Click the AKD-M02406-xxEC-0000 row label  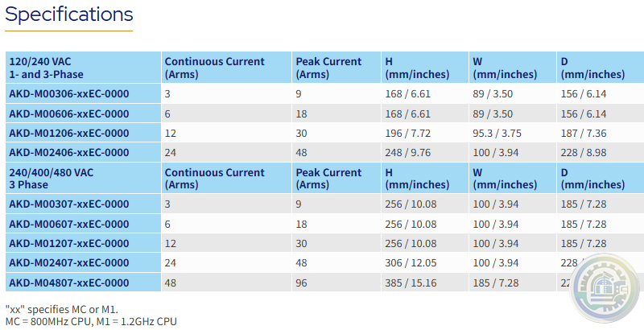[x=68, y=152]
